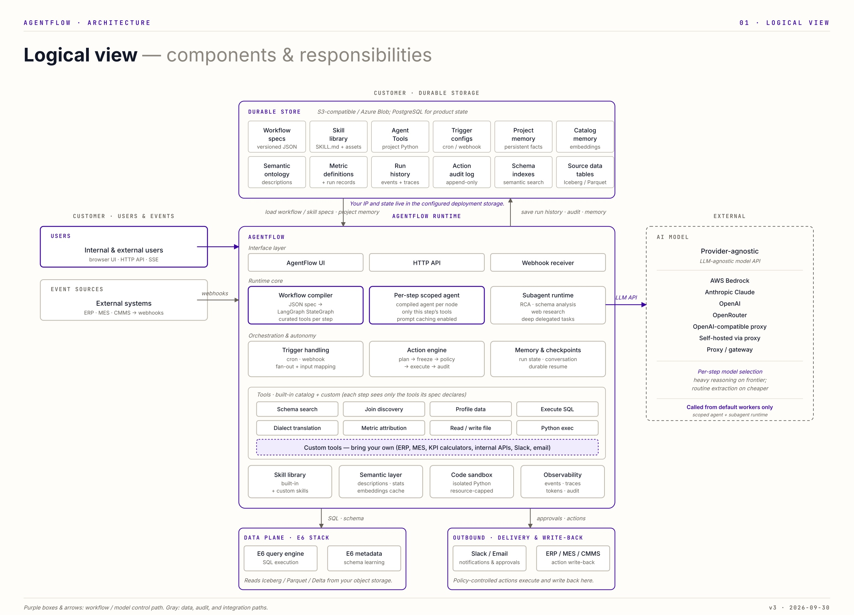The image size is (854, 616).
Task: Select the ERP / MES / CMMS write-back box
Action: point(573,558)
